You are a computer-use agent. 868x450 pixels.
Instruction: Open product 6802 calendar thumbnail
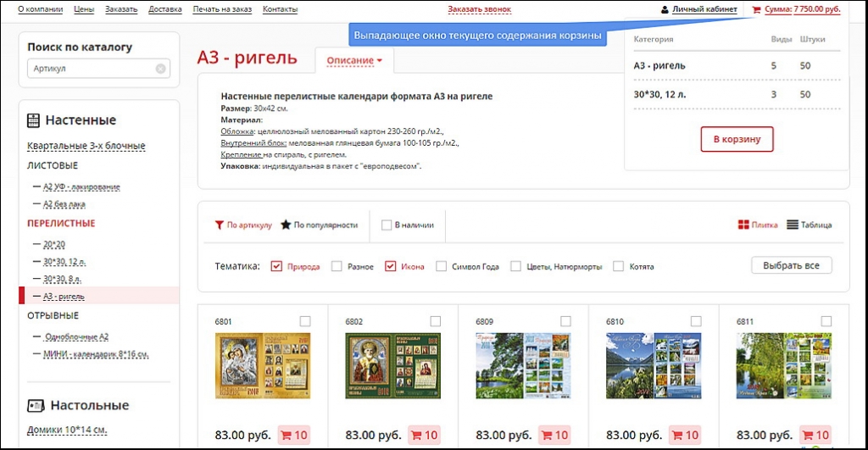coord(393,366)
